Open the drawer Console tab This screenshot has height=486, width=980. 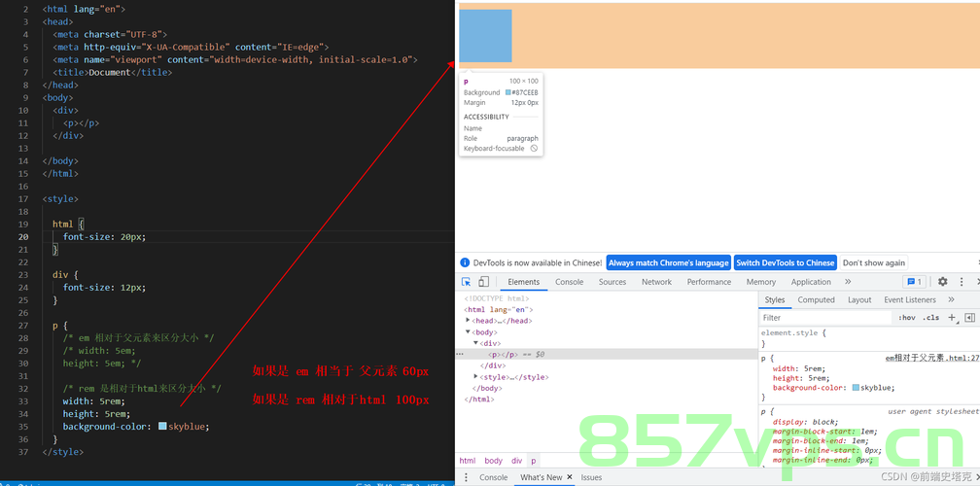click(x=493, y=477)
